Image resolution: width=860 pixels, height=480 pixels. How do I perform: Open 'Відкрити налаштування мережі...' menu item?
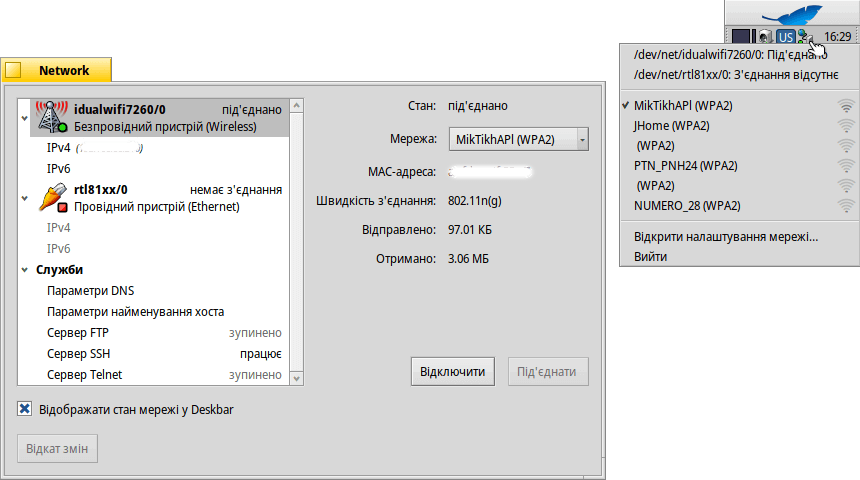739,237
